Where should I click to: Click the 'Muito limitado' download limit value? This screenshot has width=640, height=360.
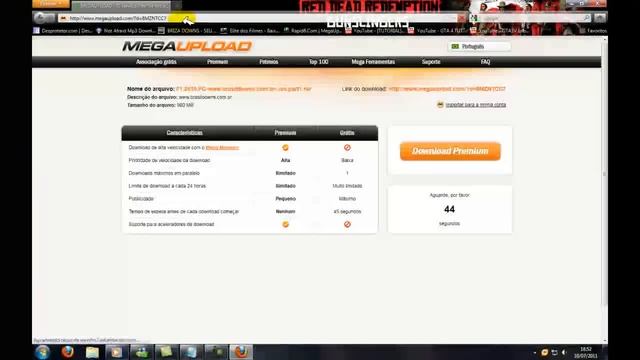tap(347, 186)
